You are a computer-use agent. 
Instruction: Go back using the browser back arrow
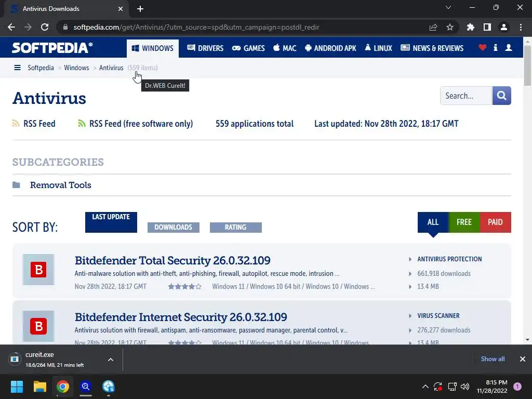pos(11,27)
